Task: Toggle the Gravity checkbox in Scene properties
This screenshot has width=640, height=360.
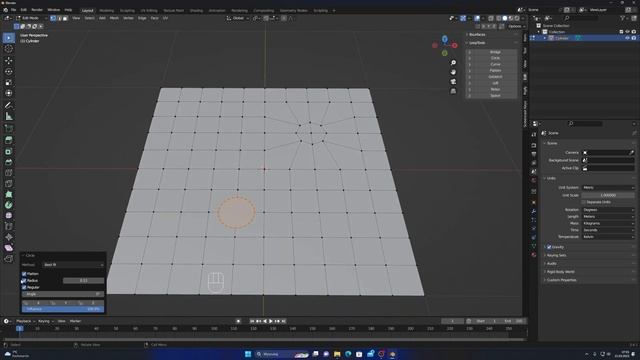Action: coord(549,247)
